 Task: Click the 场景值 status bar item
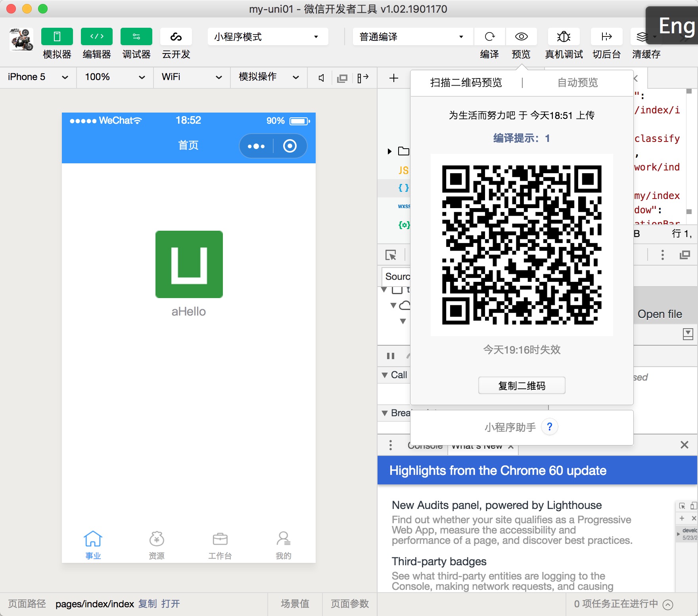[x=295, y=604]
